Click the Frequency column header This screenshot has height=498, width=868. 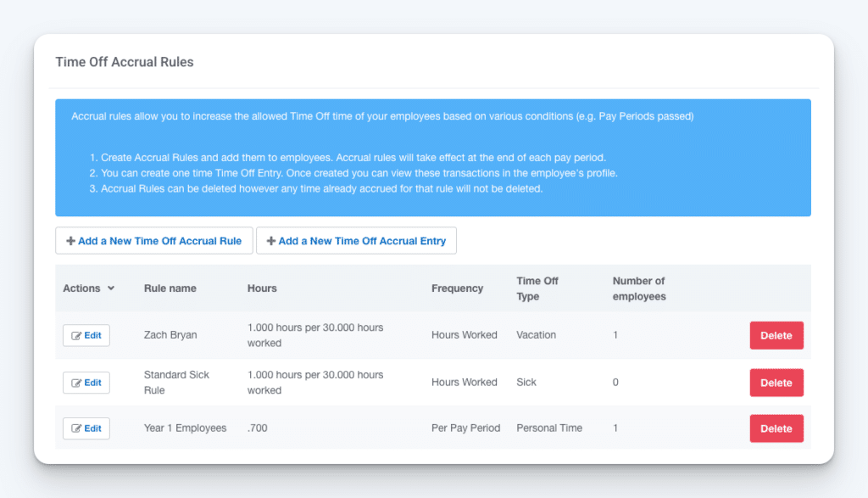pyautogui.click(x=457, y=288)
